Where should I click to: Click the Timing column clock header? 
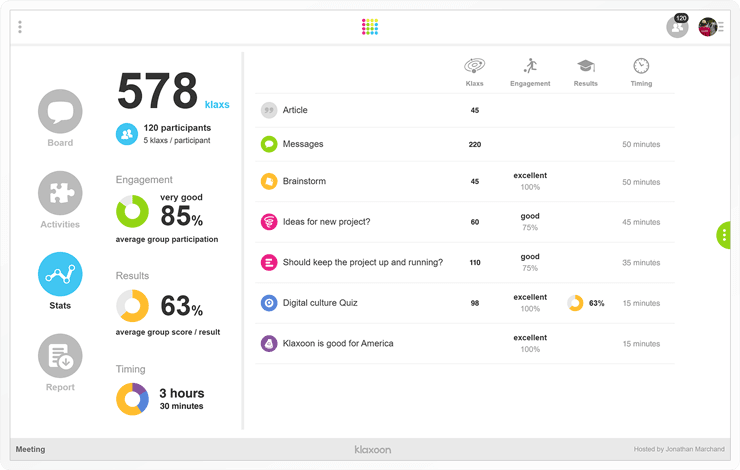click(x=641, y=71)
